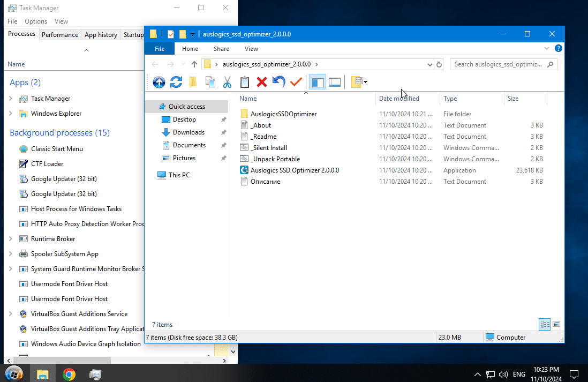Click the auslogics_ssd_optimizer_2.0.0.0 address bar path
The image size is (588, 382).
(267, 64)
